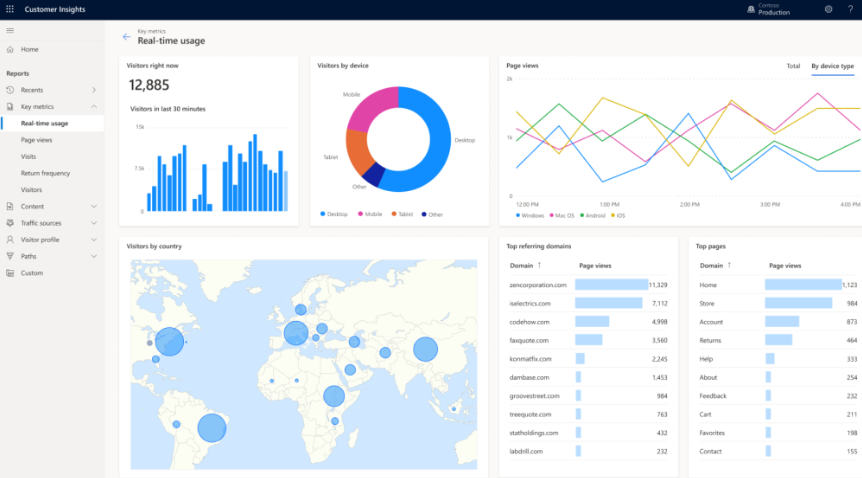Click the Custom reports icon
This screenshot has width=862, height=478.
(10, 273)
